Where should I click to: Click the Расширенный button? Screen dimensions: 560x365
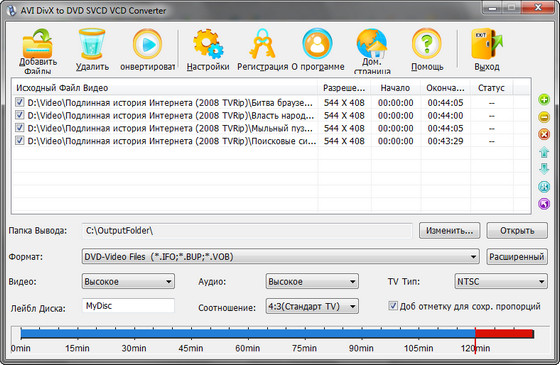(517, 257)
